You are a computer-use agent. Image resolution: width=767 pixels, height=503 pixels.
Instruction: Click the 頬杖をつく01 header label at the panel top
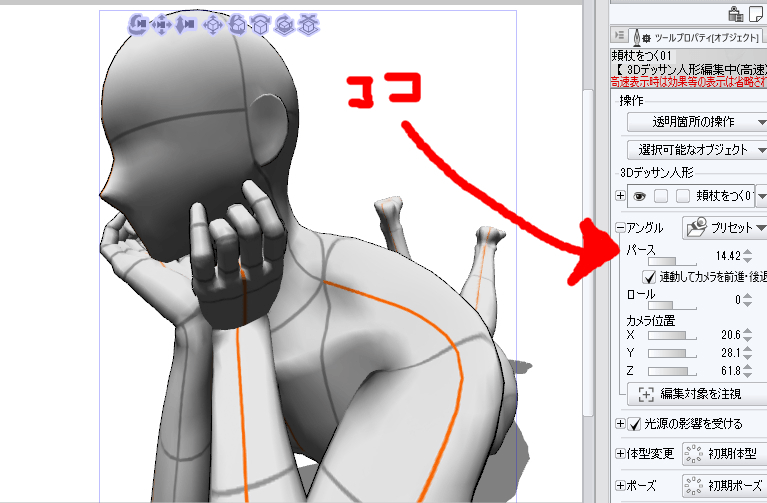642,55
